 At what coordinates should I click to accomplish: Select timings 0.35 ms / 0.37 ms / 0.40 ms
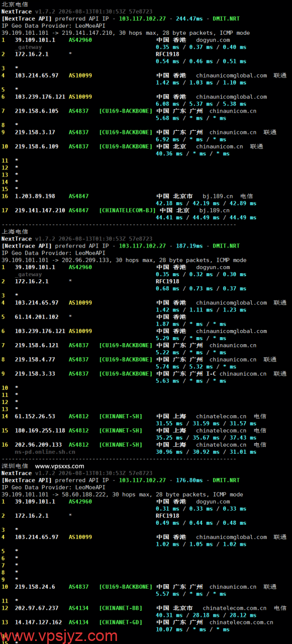201,47
